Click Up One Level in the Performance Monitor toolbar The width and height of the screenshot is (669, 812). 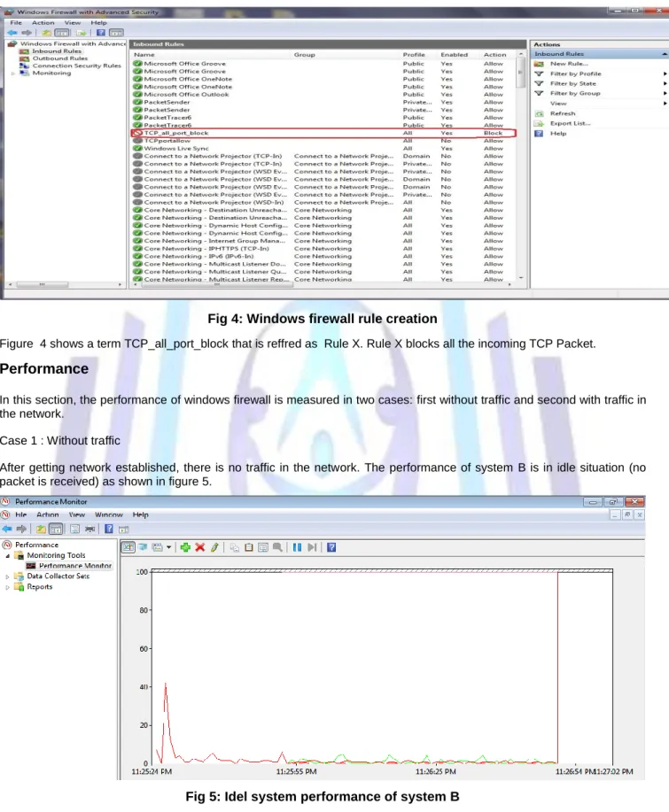point(41,529)
